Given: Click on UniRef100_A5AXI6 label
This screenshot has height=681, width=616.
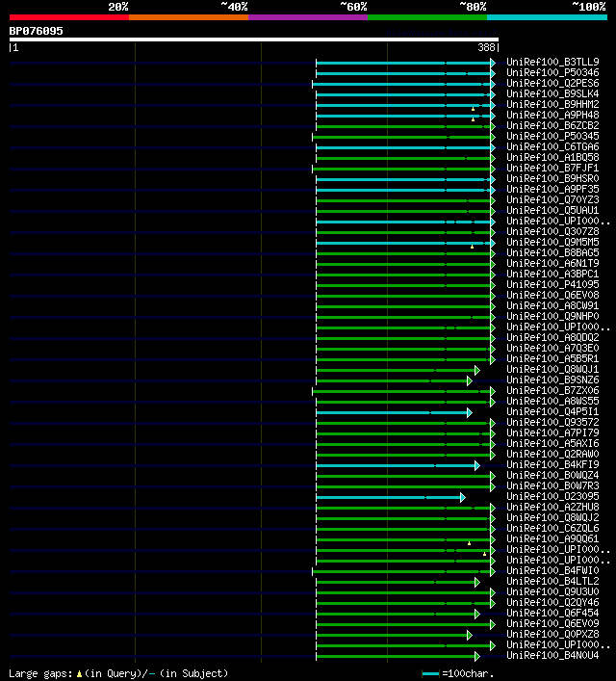Looking at the screenshot, I should pos(552,443).
